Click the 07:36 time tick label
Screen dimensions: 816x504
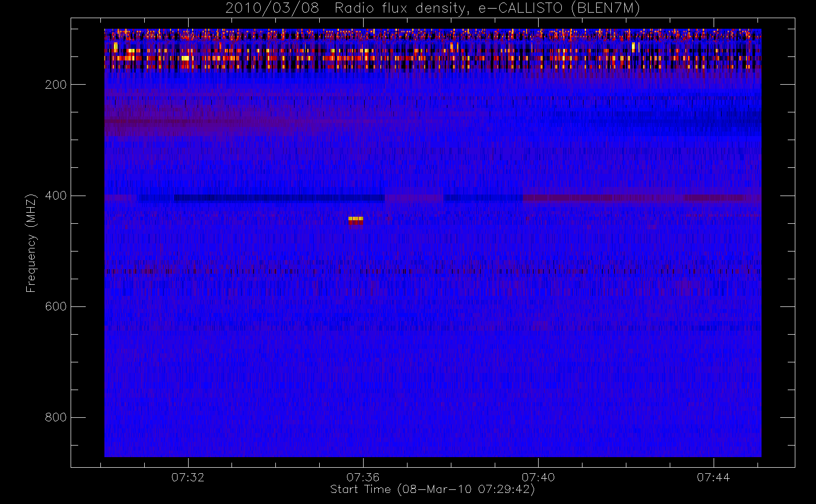click(363, 477)
